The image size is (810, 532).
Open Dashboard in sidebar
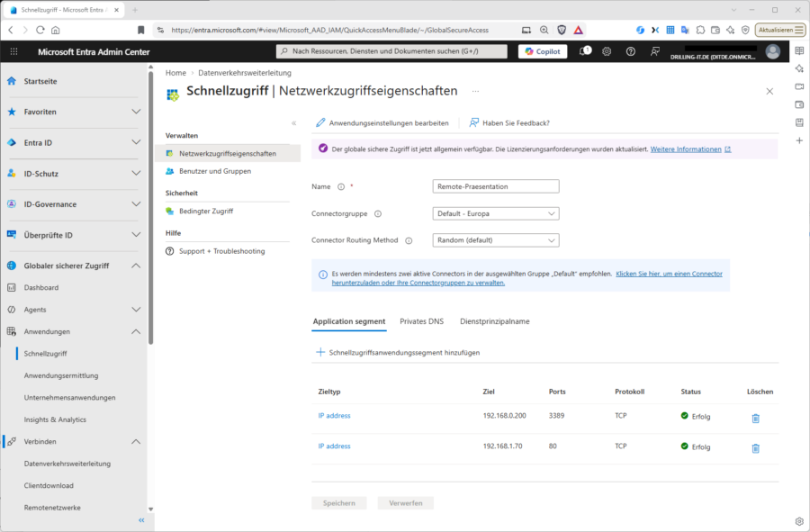coord(40,288)
